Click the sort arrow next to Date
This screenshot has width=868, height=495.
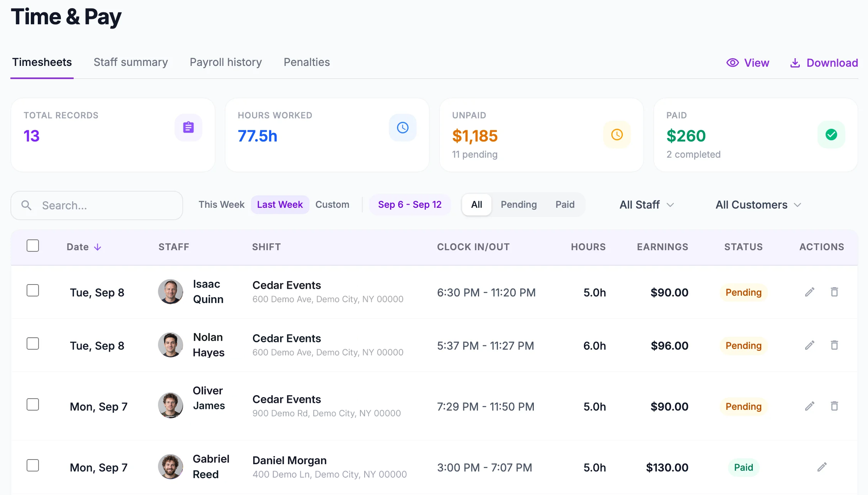[x=98, y=247]
